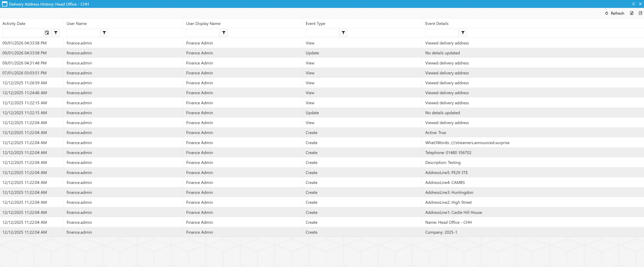Click the What3Words streamers.announced.surprise cell

533,143
